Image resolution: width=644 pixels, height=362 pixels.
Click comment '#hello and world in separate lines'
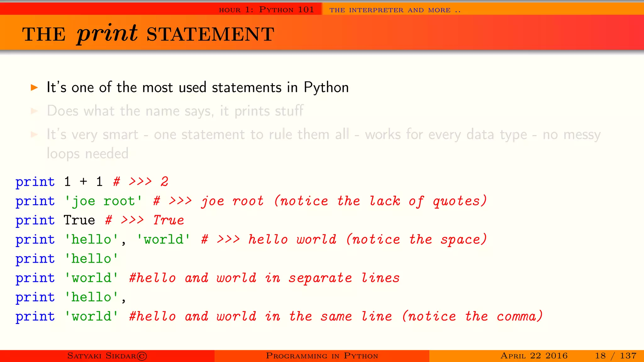(x=264, y=278)
